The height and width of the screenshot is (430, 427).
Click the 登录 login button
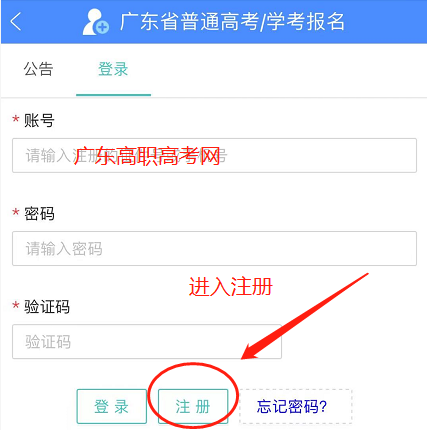112,406
